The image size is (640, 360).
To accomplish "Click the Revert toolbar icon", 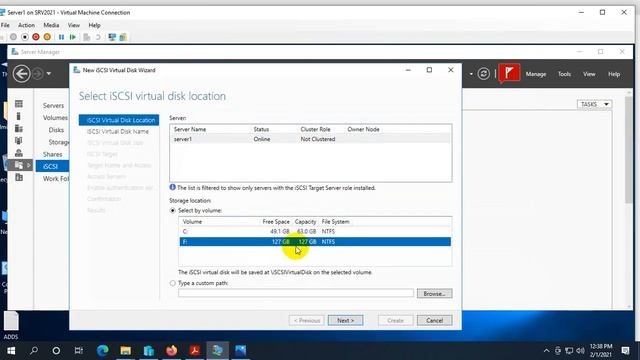I will point(98,37).
